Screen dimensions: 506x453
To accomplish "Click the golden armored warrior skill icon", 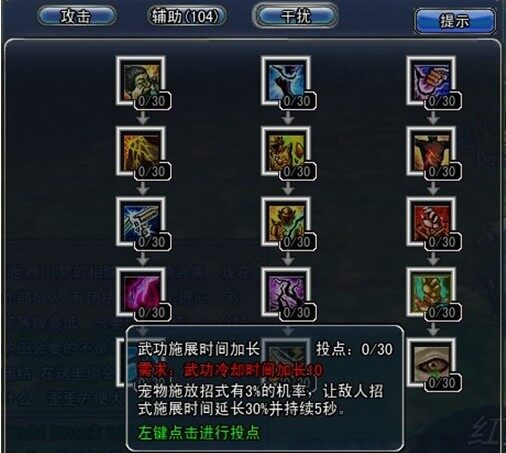I will 286,152.
